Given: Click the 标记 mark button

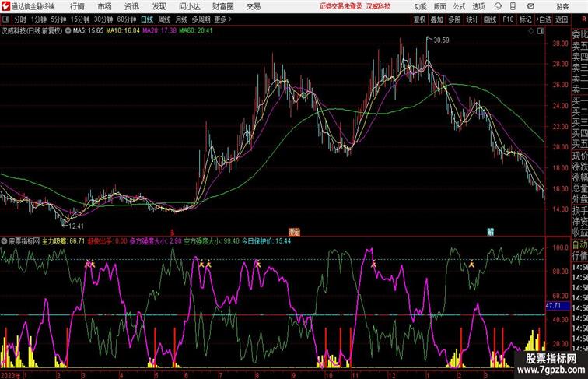Looking at the screenshot, I should coord(525,19).
